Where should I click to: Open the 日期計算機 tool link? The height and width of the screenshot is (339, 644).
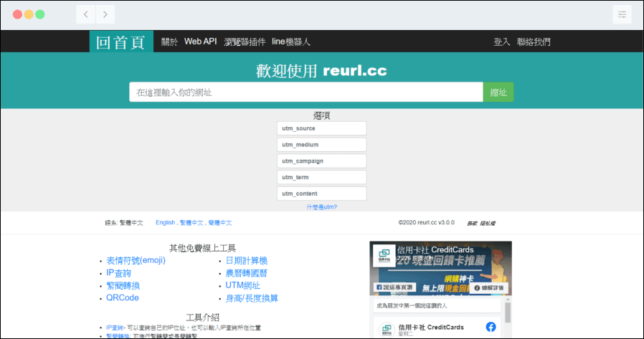point(247,260)
